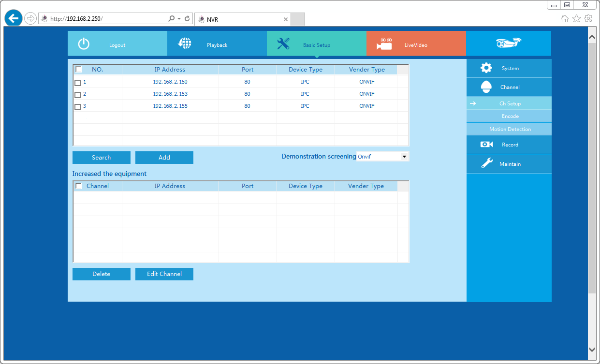This screenshot has height=364, width=600.
Task: Click IP cell 192.168.2.150
Action: click(x=170, y=82)
